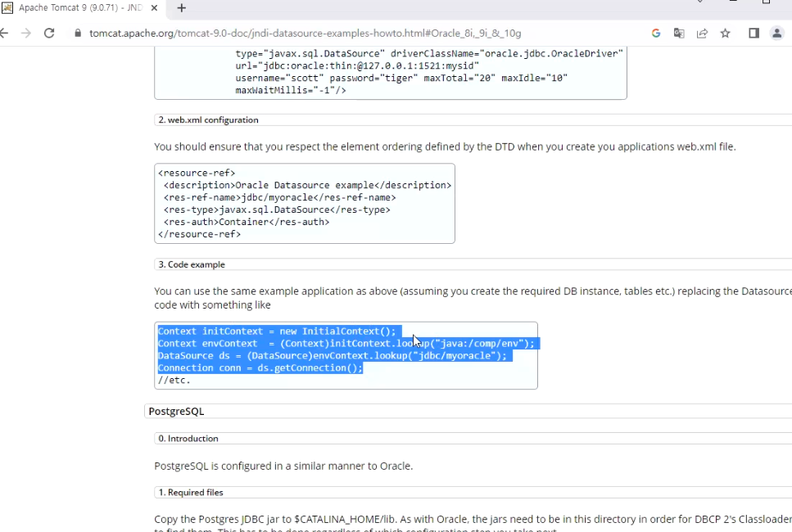Click the 'Copy the Postgres JDBC jar' paragraph
792x532 pixels.
pos(473,523)
